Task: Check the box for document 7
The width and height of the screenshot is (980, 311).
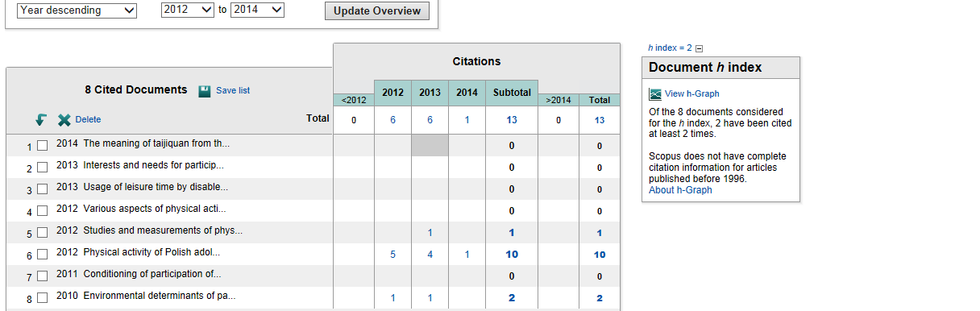Action: (x=43, y=277)
